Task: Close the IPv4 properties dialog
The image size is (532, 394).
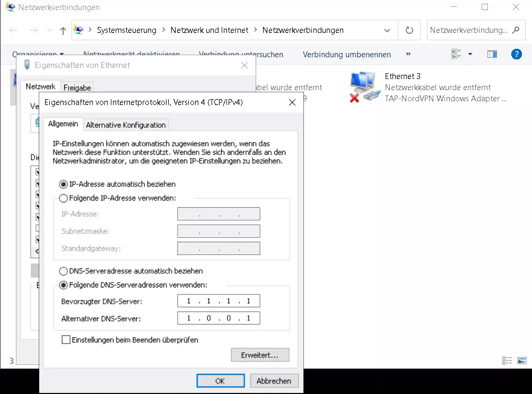Action: tap(292, 102)
